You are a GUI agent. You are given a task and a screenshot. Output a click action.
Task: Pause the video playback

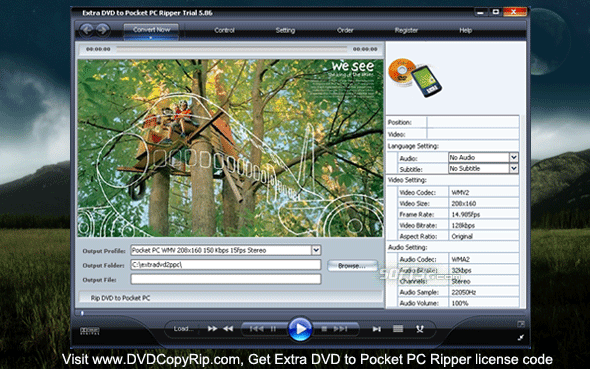[x=273, y=329]
